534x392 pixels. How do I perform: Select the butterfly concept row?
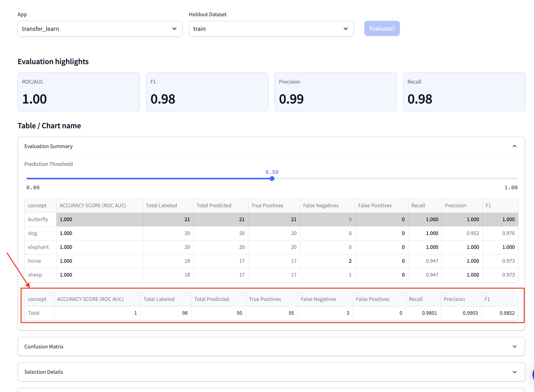pyautogui.click(x=38, y=219)
